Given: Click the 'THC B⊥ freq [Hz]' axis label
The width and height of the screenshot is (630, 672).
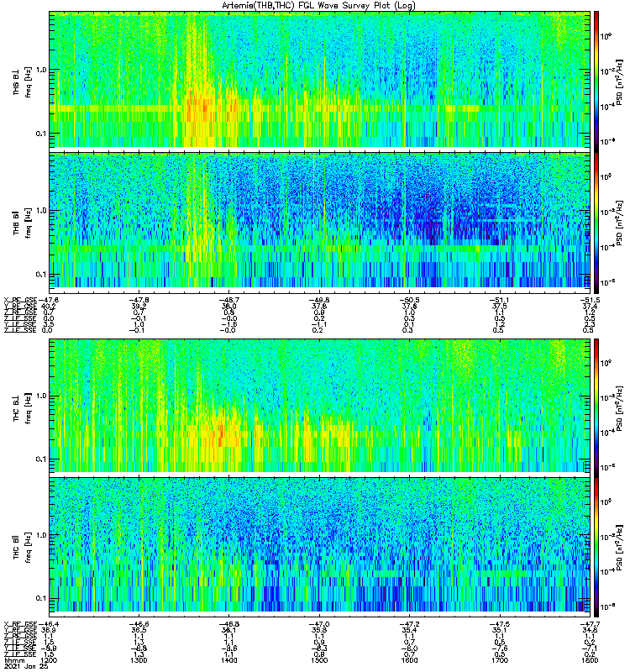Looking at the screenshot, I should click(22, 408).
